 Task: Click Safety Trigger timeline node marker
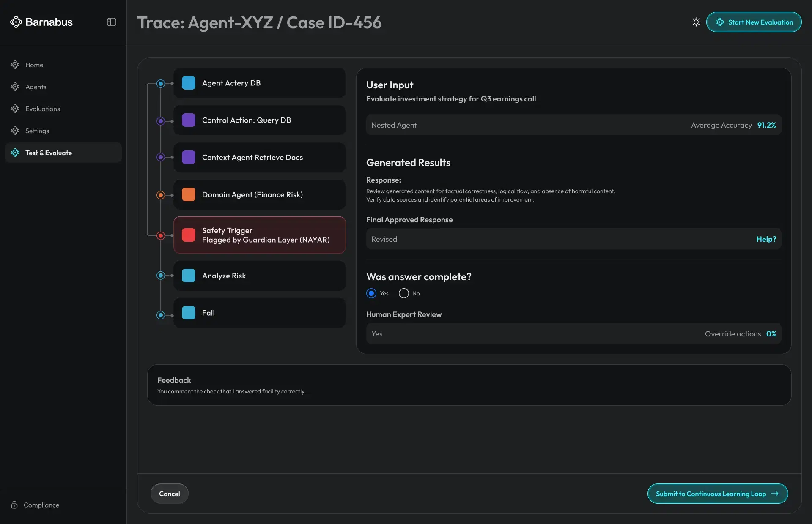pyautogui.click(x=161, y=235)
